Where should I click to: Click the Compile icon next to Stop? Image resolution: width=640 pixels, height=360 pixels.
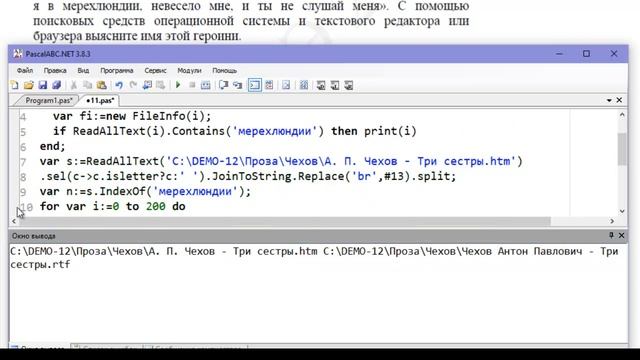pyautogui.click(x=206, y=85)
